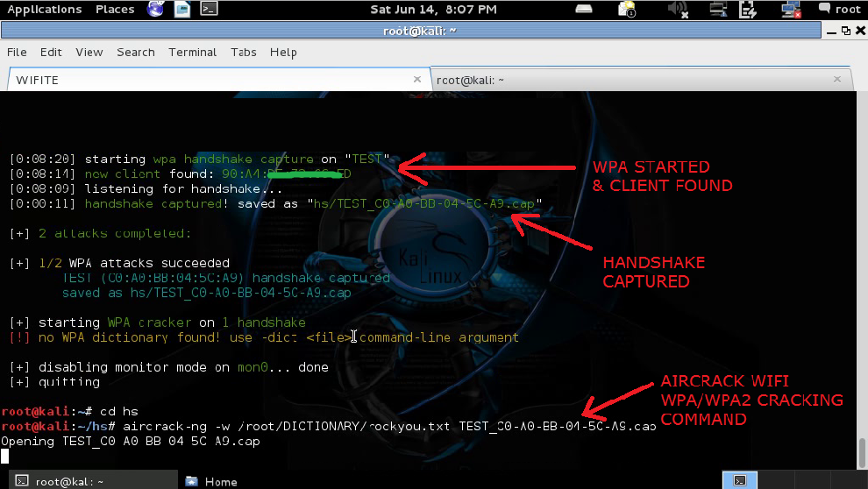The height and width of the screenshot is (489, 868).
Task: Click the drive indicator icon in panel
Action: [x=584, y=9]
